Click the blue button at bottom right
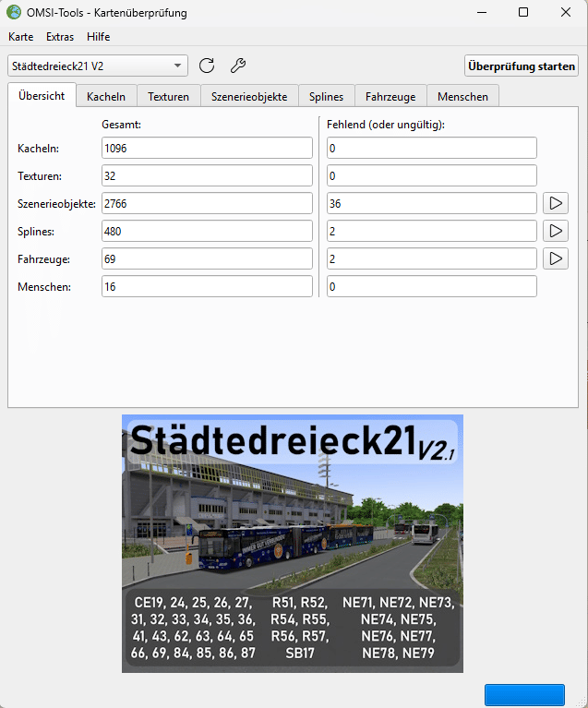The image size is (588, 708). 524,695
